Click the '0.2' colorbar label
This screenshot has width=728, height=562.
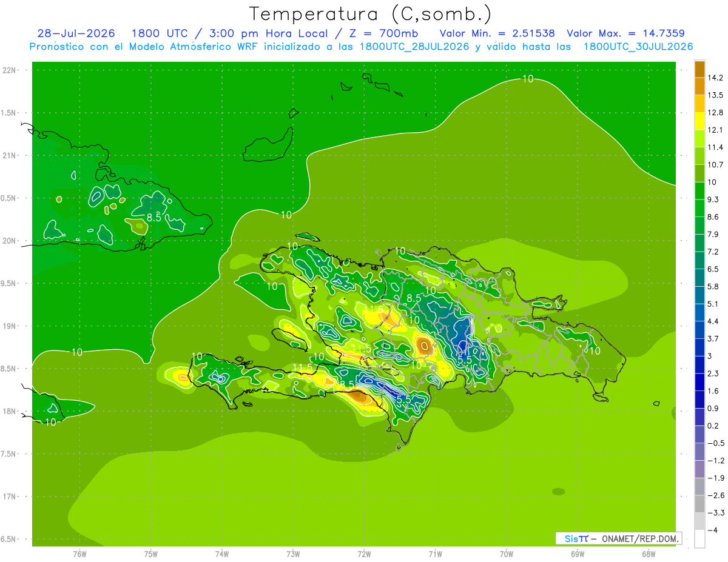pos(713,426)
